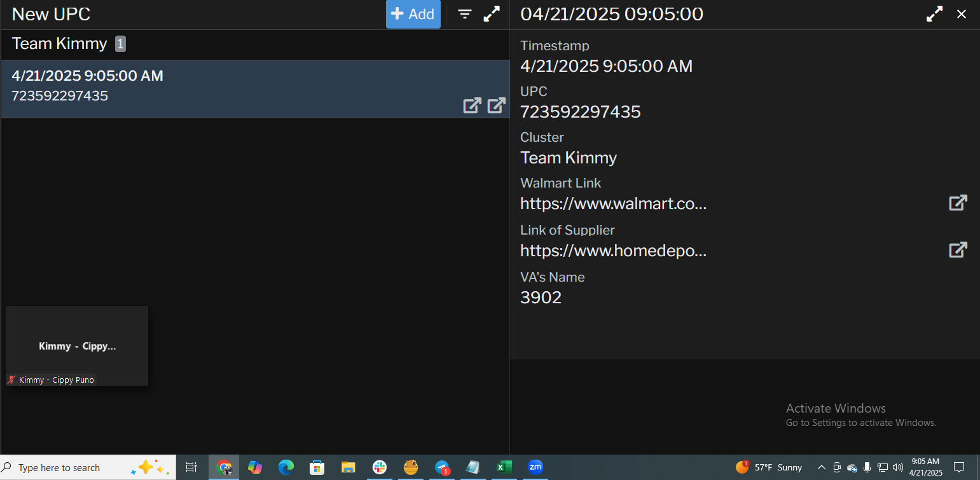Open the filter options icon
Viewport: 980px width, 480px height.
(465, 14)
